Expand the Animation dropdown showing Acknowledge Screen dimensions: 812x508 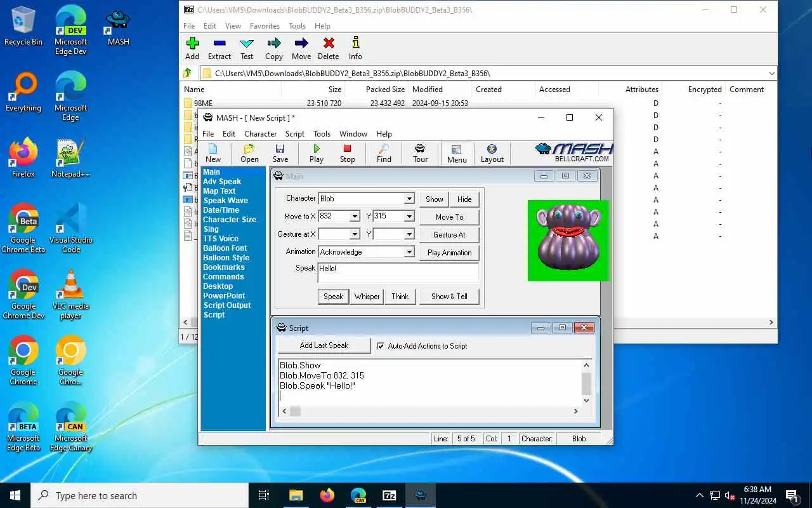pos(409,252)
